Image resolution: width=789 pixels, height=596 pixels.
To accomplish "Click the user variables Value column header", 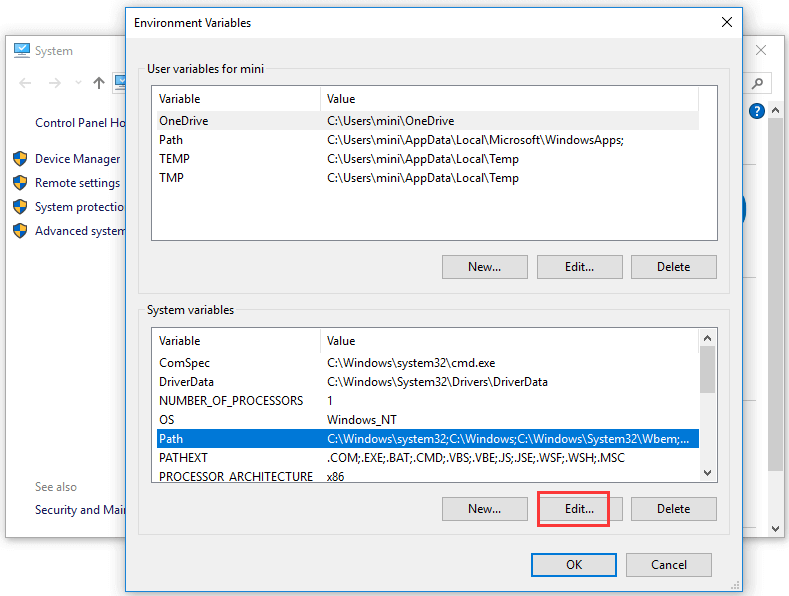I will click(509, 99).
